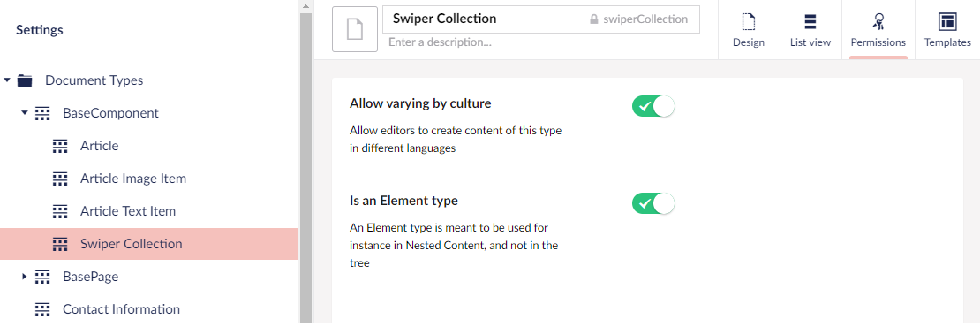Click the Contact Information document type icon

tap(42, 308)
